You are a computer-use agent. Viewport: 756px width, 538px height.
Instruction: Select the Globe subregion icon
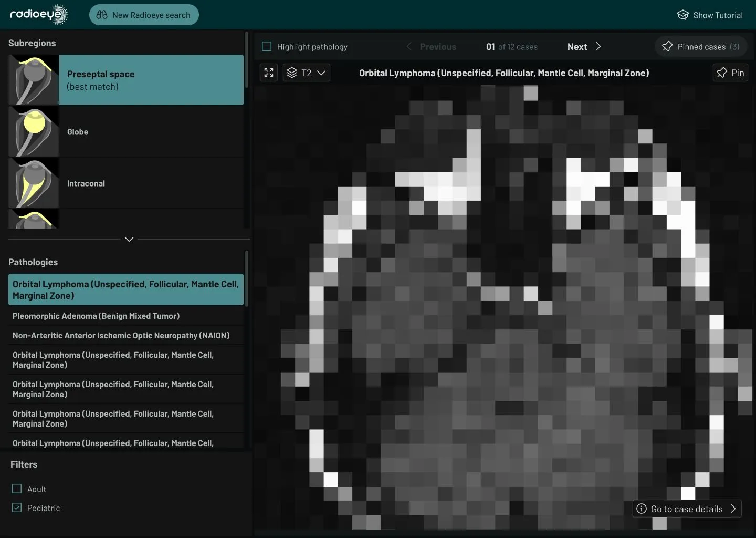point(34,131)
